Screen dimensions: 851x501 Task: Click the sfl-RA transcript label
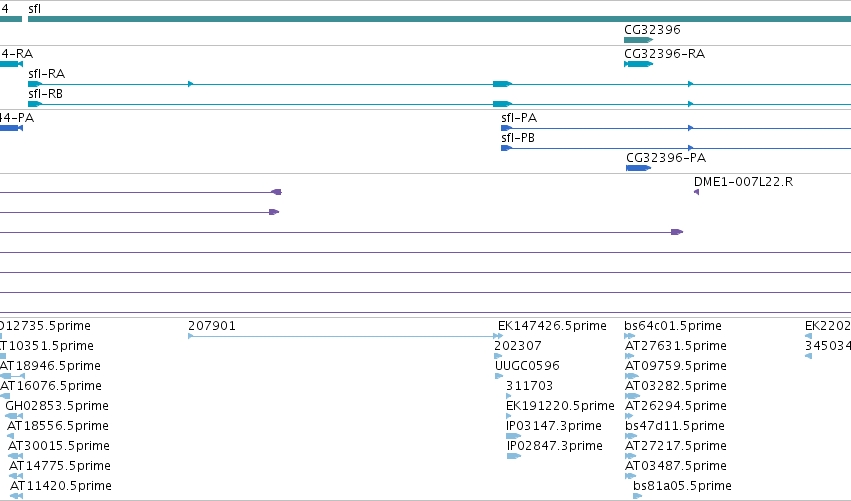pos(47,74)
